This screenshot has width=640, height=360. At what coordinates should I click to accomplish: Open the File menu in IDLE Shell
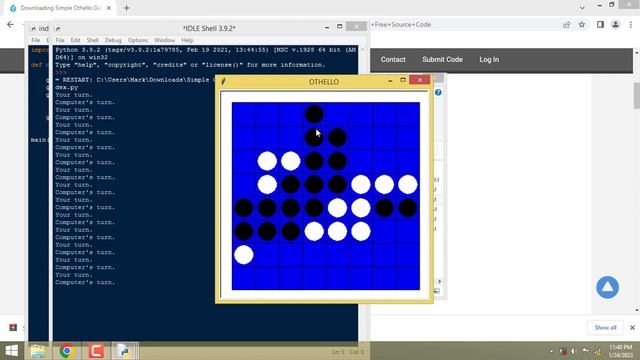tap(60, 40)
